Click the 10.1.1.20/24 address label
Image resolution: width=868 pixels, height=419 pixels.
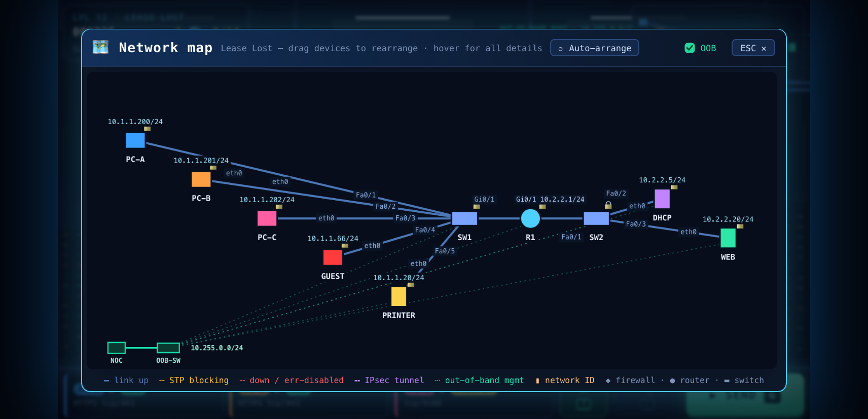click(399, 278)
